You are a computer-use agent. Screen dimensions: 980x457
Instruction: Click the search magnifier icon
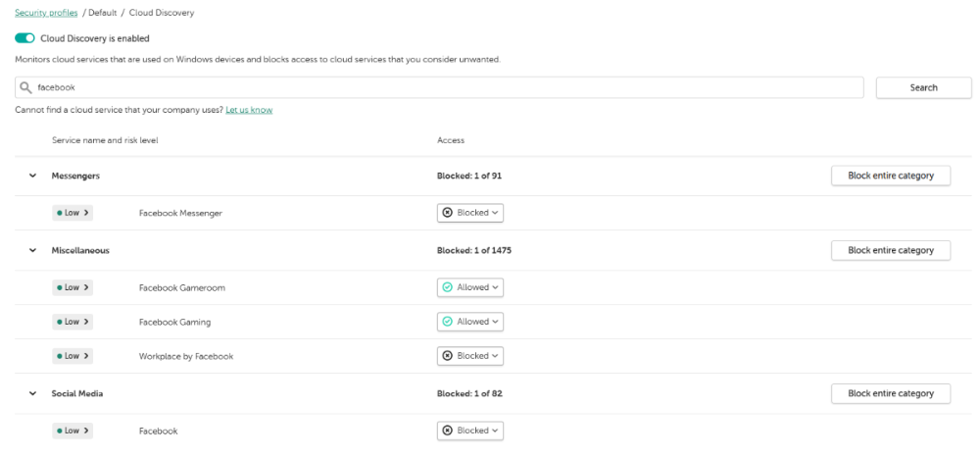point(25,87)
